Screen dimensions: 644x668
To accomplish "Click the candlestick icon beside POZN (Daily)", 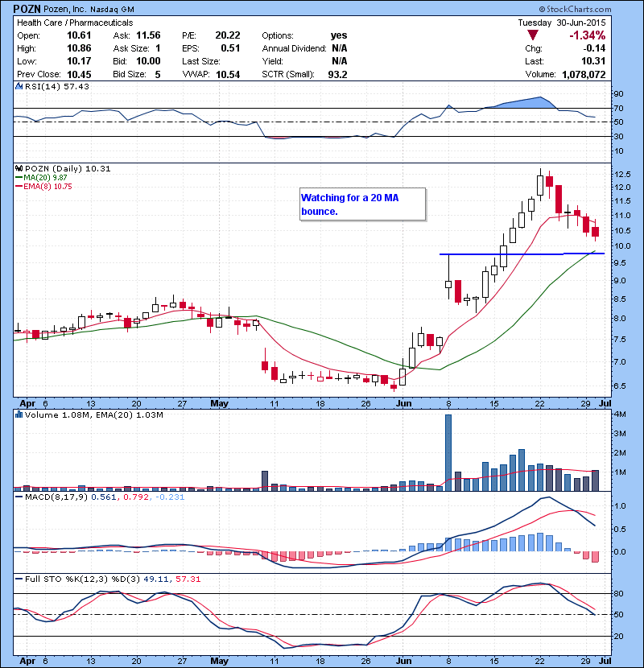I will click(19, 169).
